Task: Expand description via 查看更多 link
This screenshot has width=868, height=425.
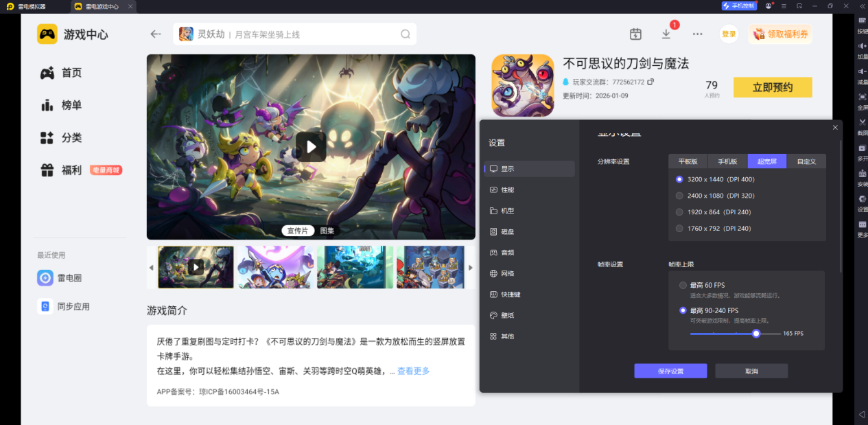Action: pos(413,371)
